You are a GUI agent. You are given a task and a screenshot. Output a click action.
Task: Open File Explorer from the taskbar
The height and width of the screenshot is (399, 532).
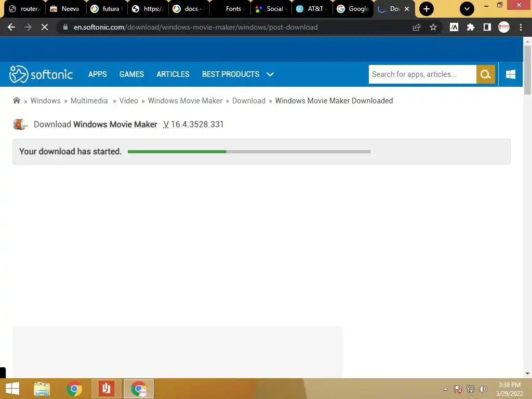[x=42, y=389]
